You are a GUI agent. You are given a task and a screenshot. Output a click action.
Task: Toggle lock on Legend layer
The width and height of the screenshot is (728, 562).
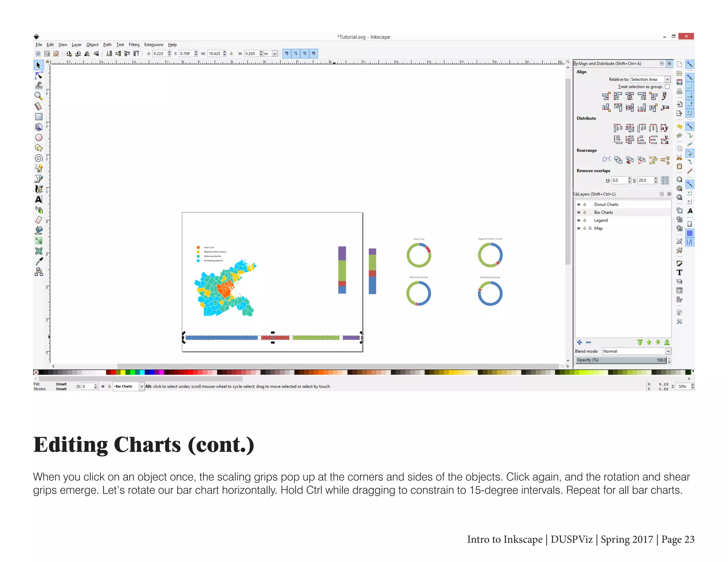point(584,220)
